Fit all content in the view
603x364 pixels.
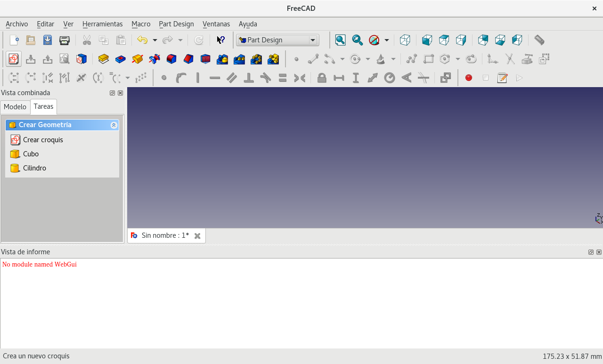click(340, 40)
